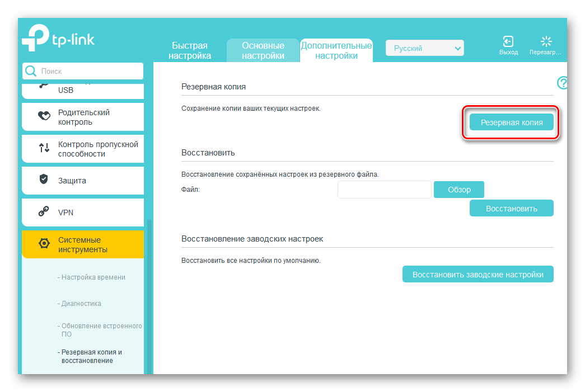
Task: Open Родительский контроль section
Action: click(x=83, y=117)
